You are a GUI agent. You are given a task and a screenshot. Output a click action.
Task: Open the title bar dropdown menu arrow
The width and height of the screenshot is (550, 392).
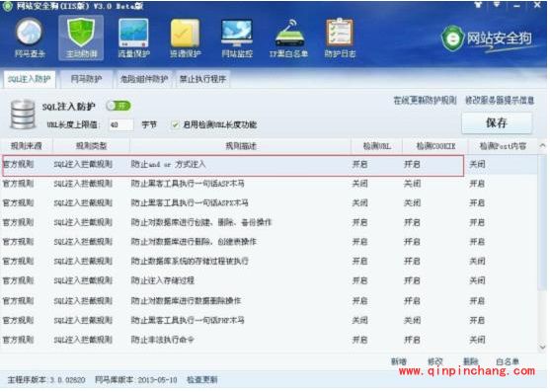[497, 5]
